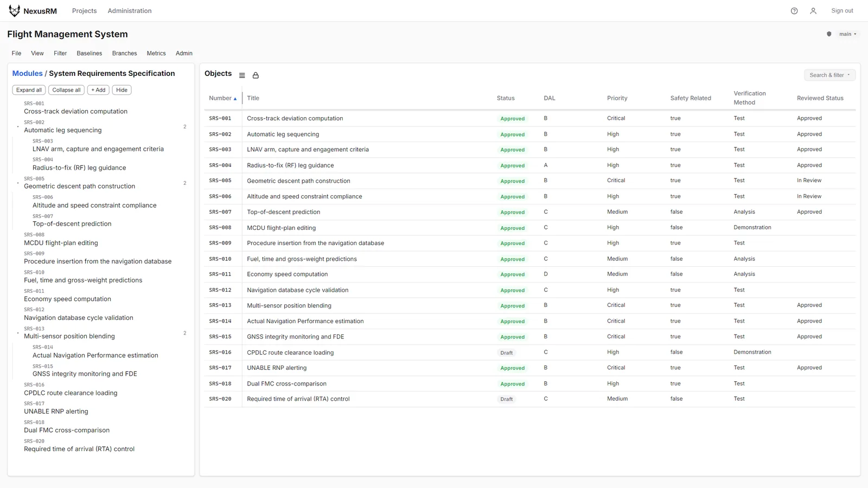The width and height of the screenshot is (868, 488).
Task: Open the main branch dropdown
Action: click(848, 34)
